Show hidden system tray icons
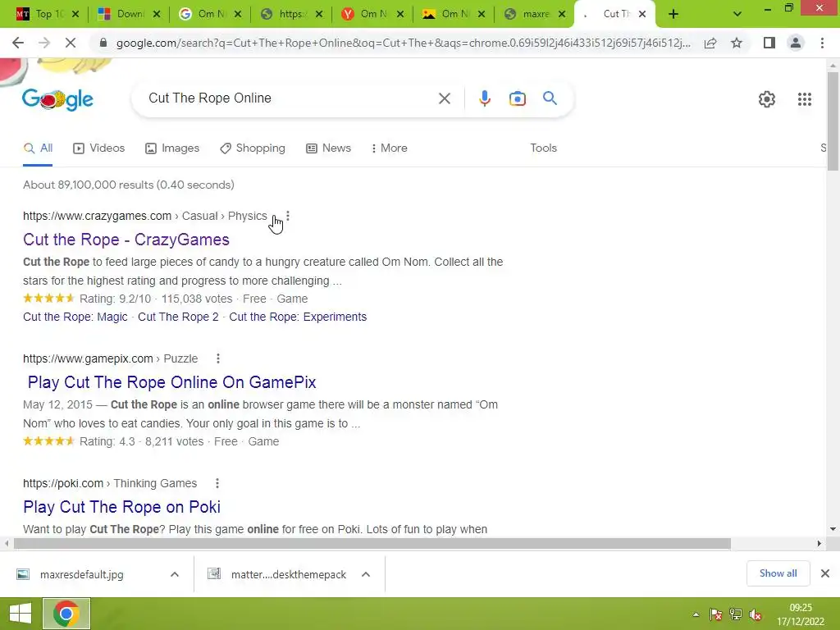 click(696, 614)
